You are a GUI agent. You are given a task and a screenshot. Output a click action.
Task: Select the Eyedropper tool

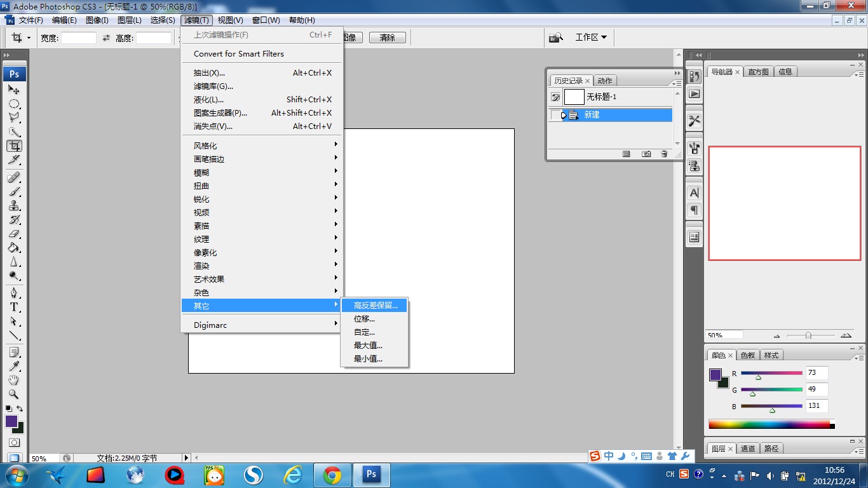(14, 366)
